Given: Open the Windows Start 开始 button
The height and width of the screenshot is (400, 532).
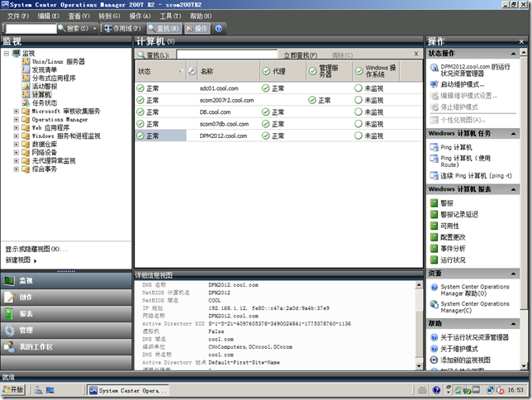Looking at the screenshot, I should tap(13, 390).
